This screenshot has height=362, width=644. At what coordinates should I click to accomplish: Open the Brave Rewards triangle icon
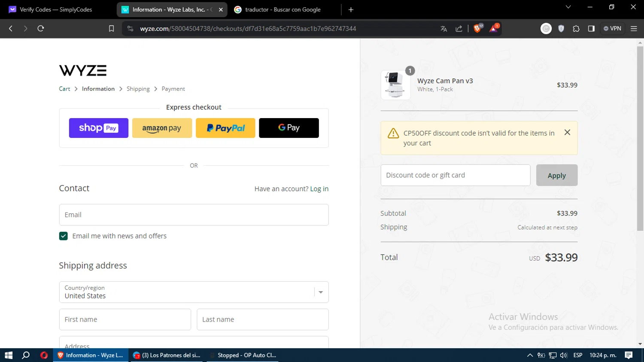coord(494,28)
